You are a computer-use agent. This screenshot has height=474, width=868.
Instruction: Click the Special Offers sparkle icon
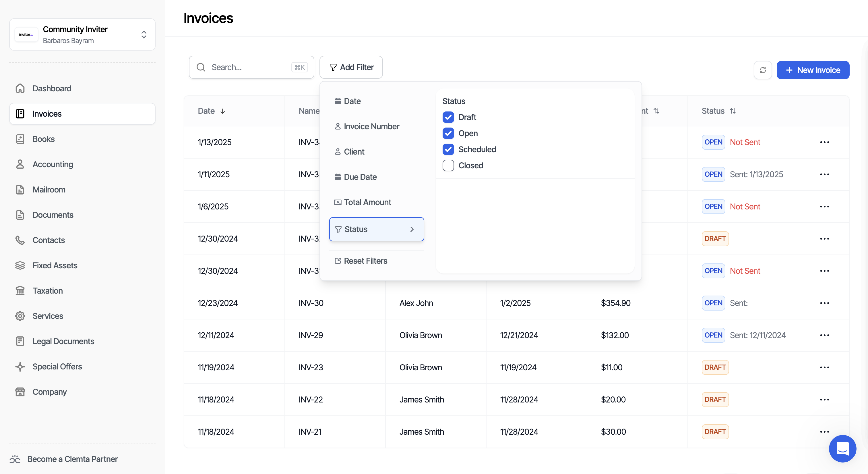20,367
